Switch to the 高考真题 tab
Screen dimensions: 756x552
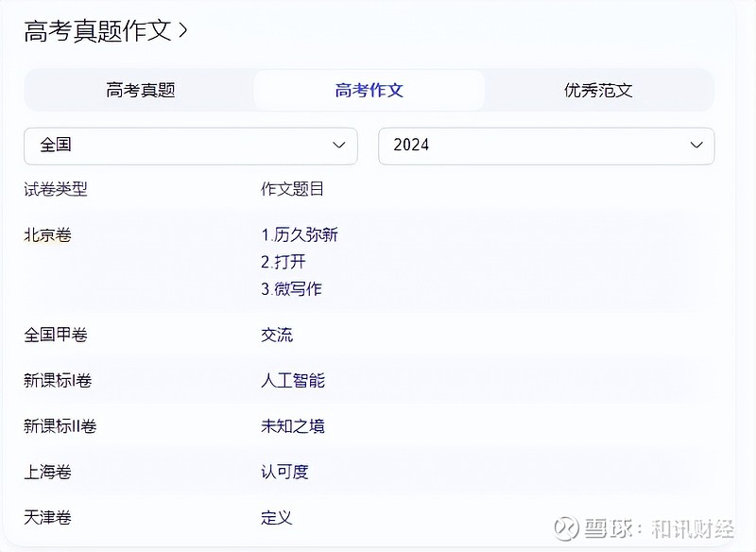pyautogui.click(x=141, y=91)
